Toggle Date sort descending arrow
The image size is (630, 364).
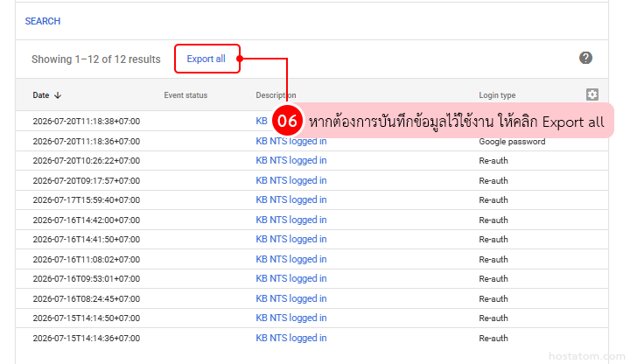(58, 95)
